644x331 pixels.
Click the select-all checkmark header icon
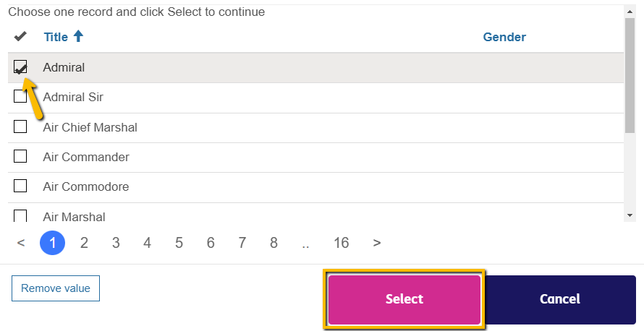click(20, 37)
